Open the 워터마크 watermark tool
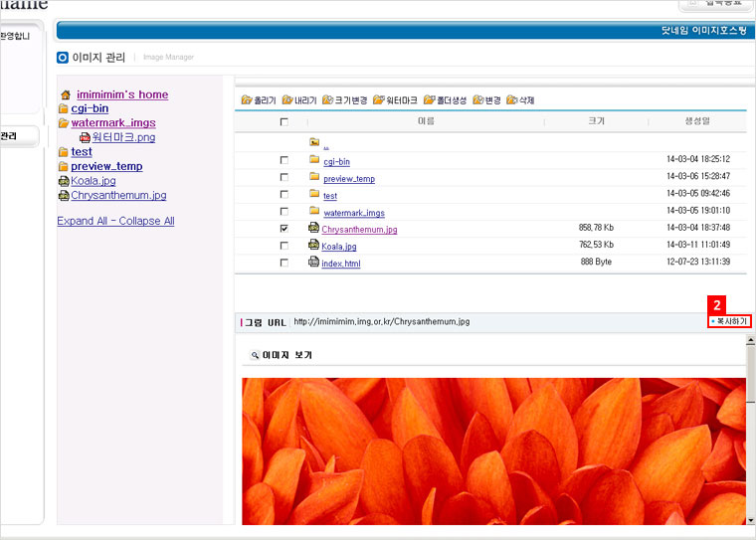The height and width of the screenshot is (540, 756). 380,100
